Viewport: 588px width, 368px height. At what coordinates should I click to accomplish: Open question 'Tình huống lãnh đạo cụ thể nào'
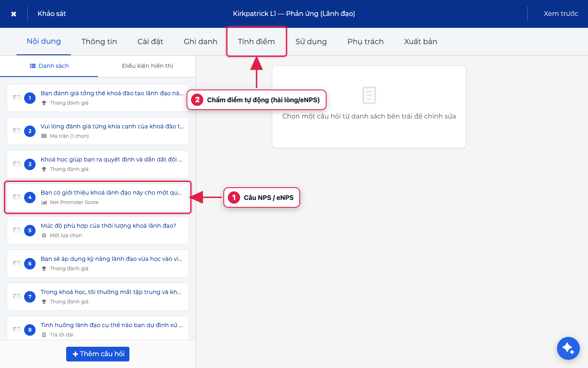point(98,328)
